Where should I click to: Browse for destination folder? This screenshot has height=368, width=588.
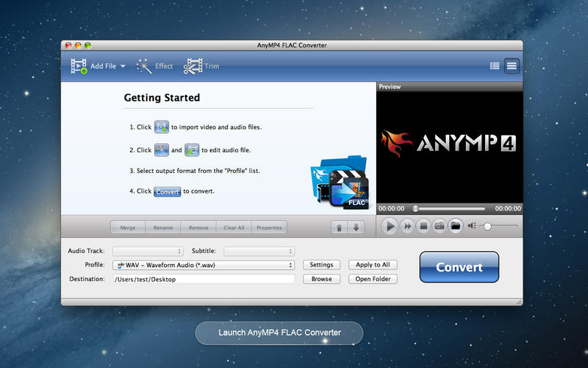tap(321, 279)
